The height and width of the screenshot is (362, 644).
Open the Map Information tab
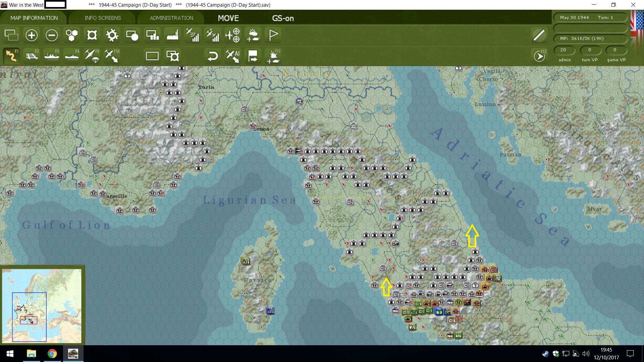pos(34,18)
